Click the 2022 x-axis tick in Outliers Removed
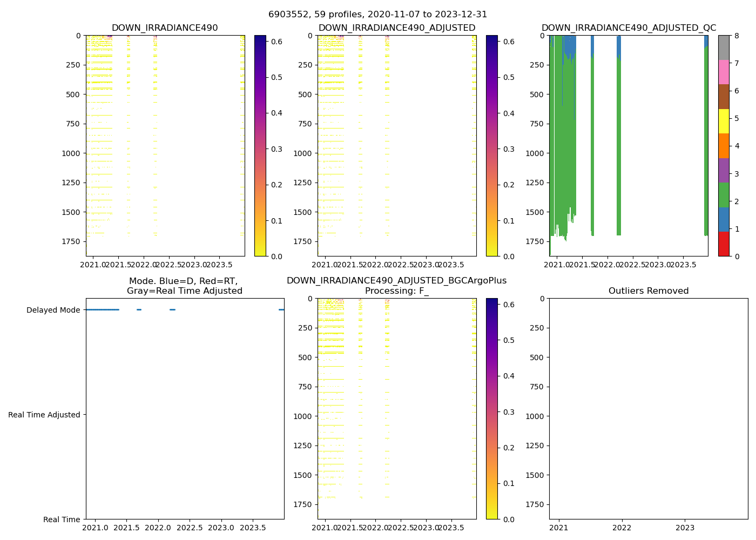 pyautogui.click(x=622, y=528)
